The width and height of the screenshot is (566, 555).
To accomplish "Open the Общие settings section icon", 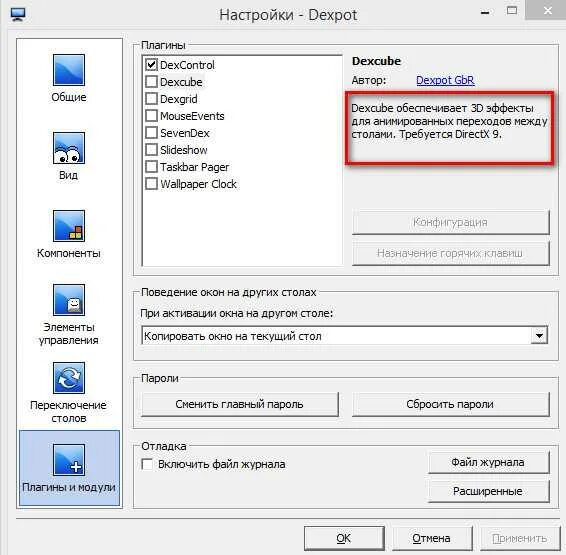I will coord(69,70).
